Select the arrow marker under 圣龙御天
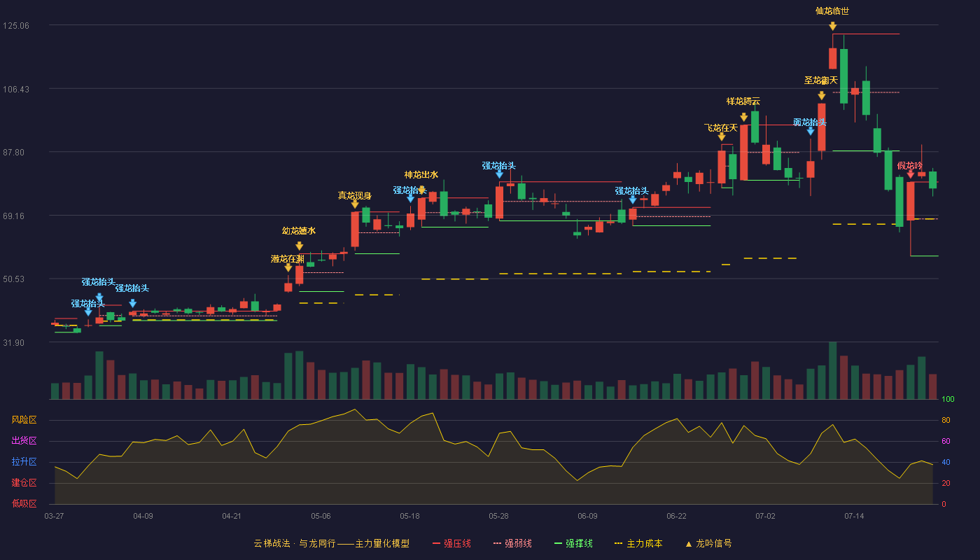Screen dimensions: 980x560 pyautogui.click(x=822, y=96)
